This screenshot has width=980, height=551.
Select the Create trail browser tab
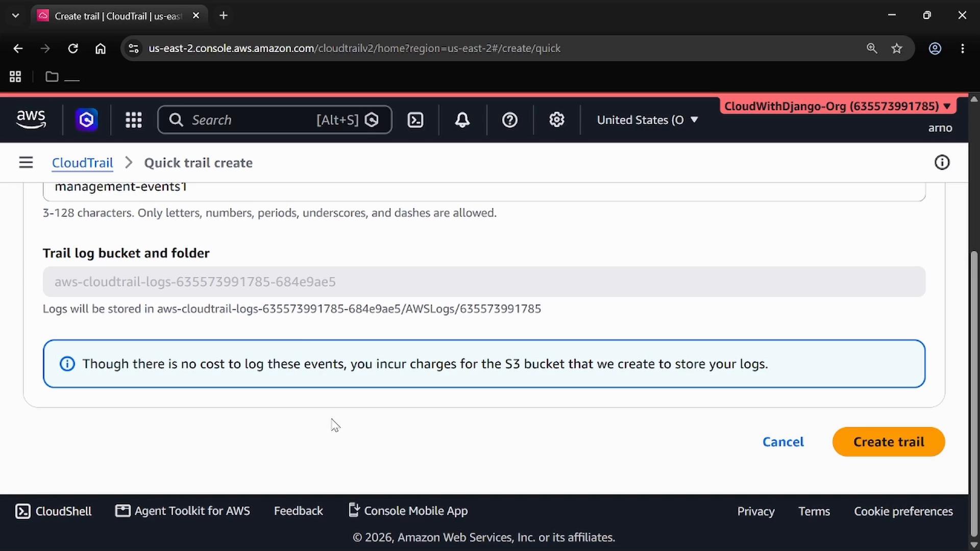[x=118, y=16]
